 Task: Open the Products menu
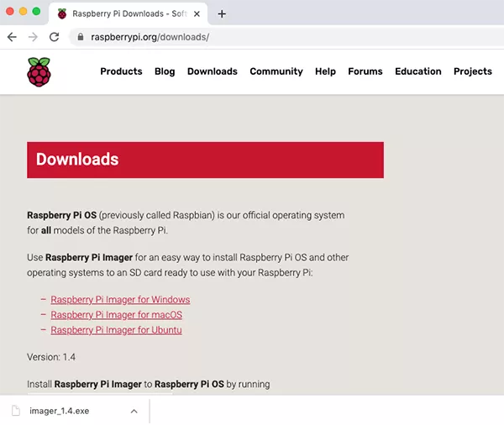pos(121,71)
